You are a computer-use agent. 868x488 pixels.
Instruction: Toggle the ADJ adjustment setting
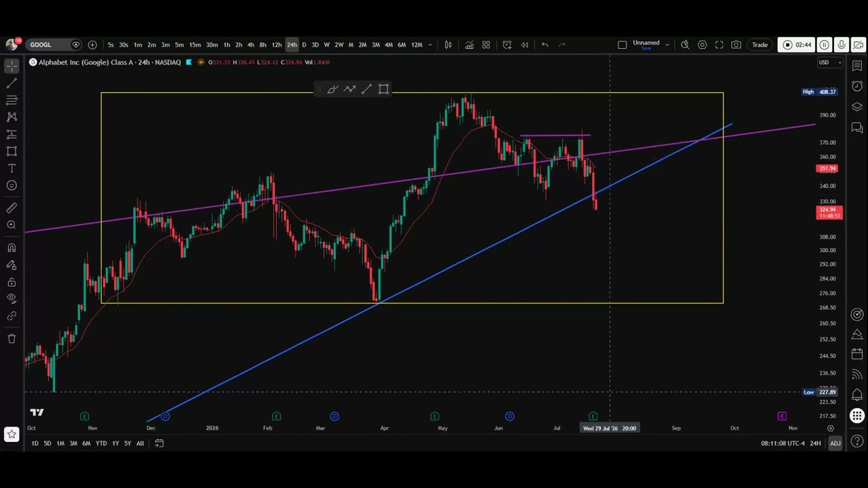[x=835, y=443]
